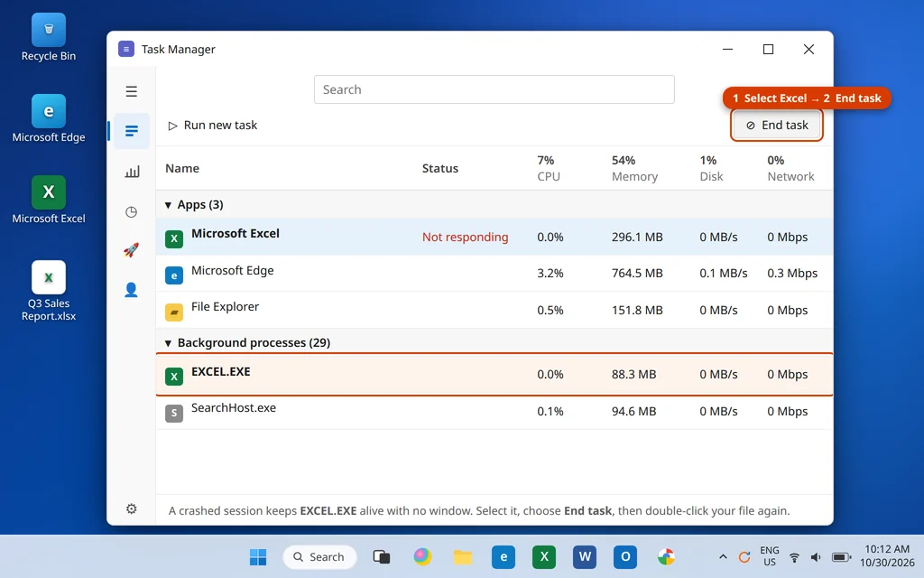Select the File Explorer process name
The image size is (924, 578).
[225, 307]
